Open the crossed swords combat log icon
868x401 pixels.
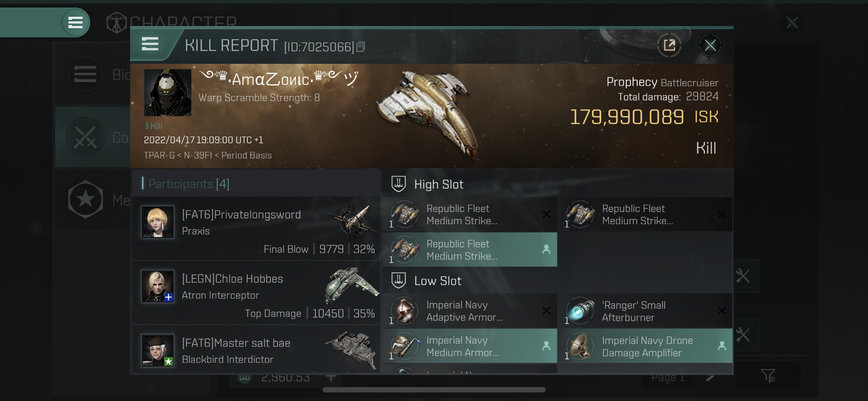pos(86,137)
